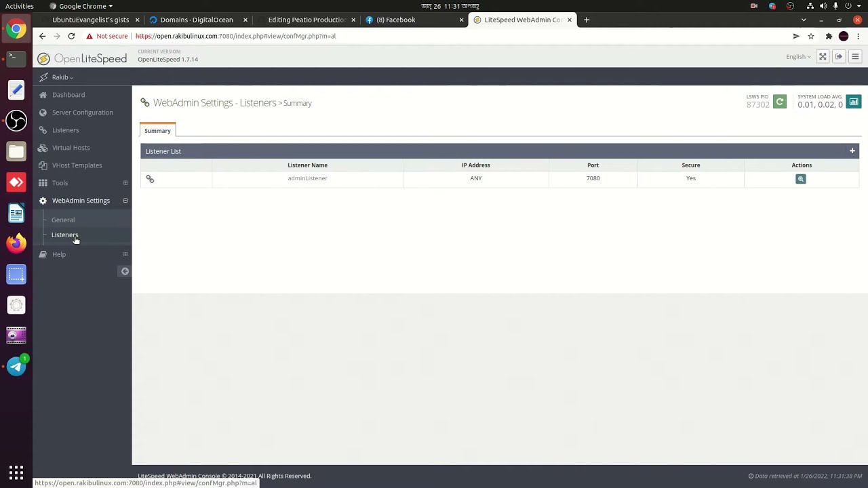Screen dimensions: 868x488
Task: Switch to Domains - DigitalOcean browser tab
Action: (197, 20)
